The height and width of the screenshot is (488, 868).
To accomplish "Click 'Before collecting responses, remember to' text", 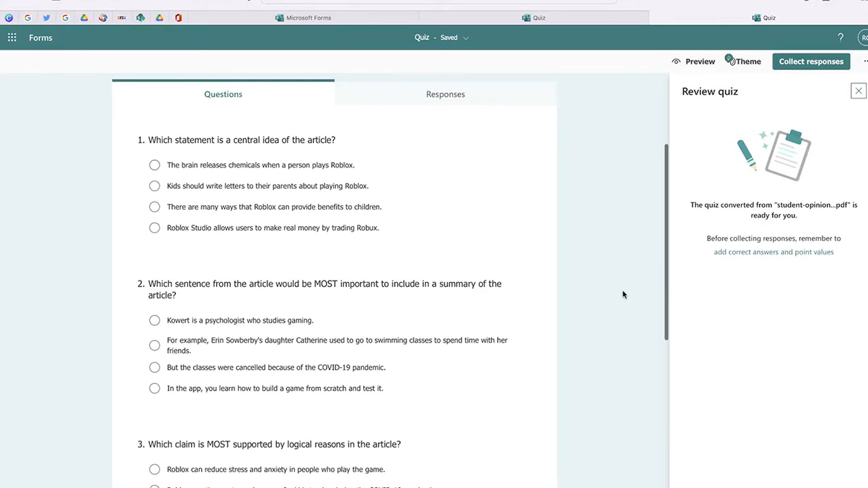I will [x=774, y=239].
